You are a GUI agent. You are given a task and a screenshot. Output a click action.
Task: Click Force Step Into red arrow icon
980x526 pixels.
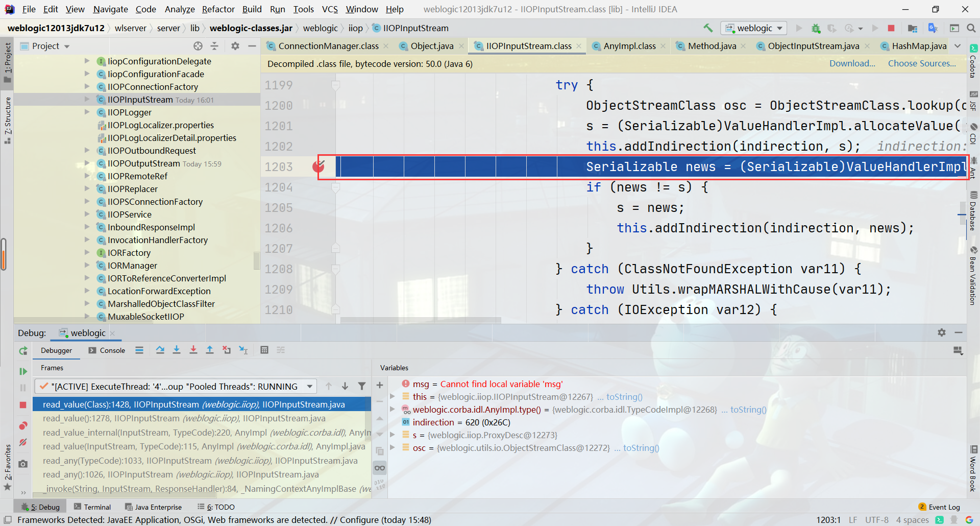193,350
